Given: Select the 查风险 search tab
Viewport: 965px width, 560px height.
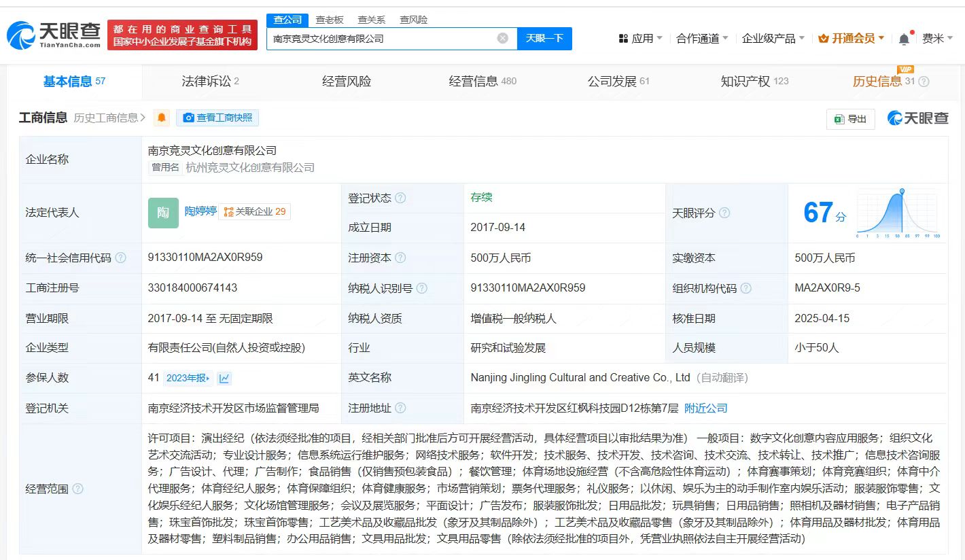Looking at the screenshot, I should pos(414,20).
